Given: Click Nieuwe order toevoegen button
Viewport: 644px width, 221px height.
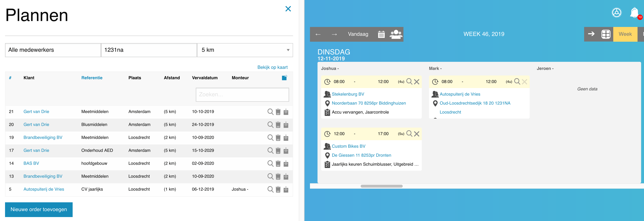Looking at the screenshot, I should [x=39, y=209].
